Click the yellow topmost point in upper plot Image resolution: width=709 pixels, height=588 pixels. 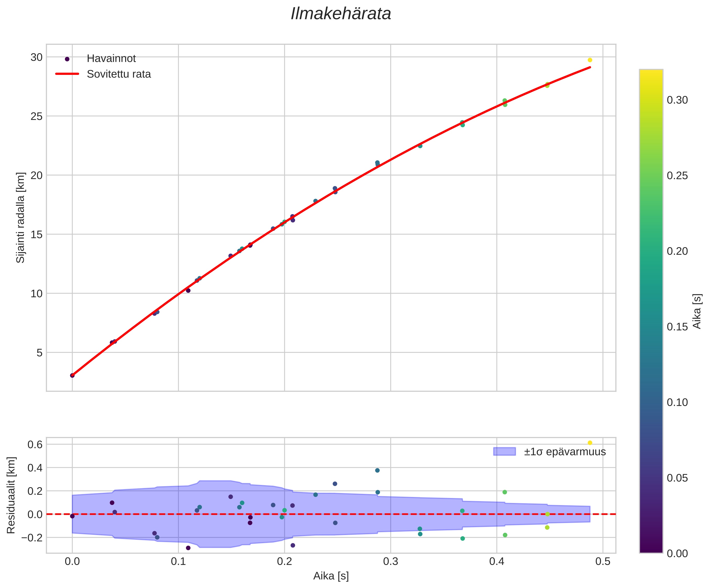590,60
